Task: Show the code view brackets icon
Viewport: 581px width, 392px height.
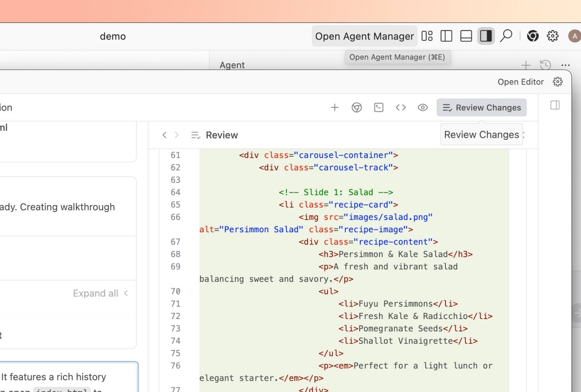Action: (401, 107)
